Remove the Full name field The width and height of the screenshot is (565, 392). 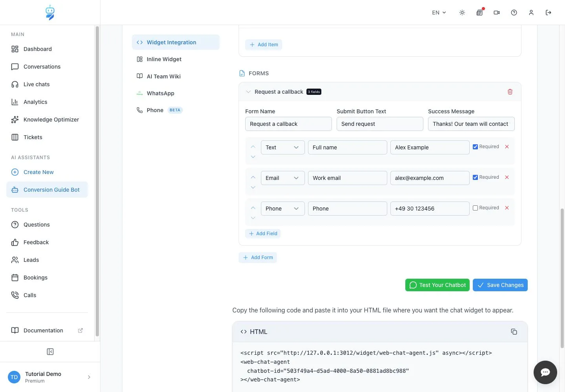[507, 147]
